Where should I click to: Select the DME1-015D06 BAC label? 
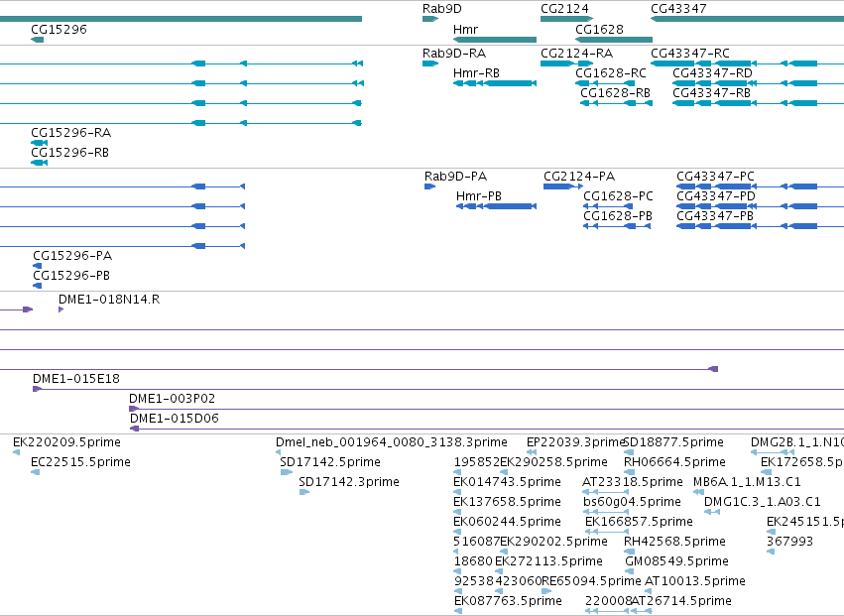click(175, 419)
